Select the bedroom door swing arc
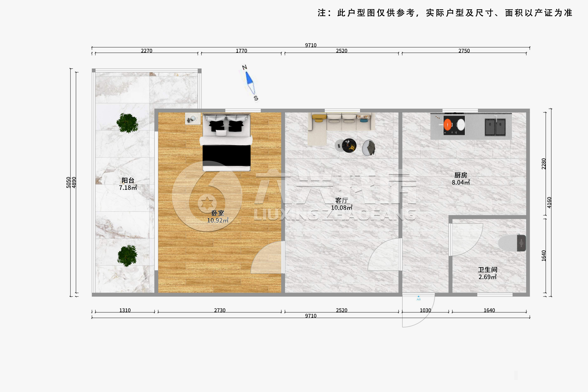This screenshot has width=588, height=392. pos(268,257)
